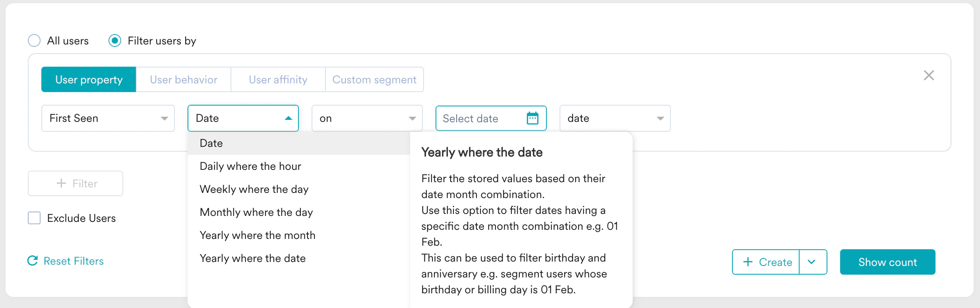Screen dimensions: 980x308
Task: Choose 'Yearly where the date' option
Action: tap(253, 258)
